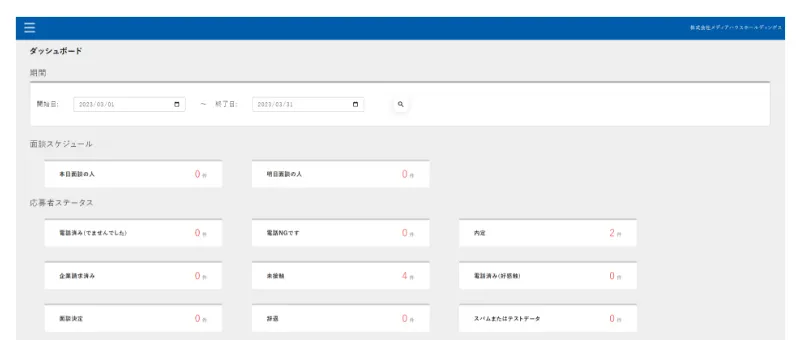Click the magnifying glass search icon
Screen dimensions: 801x360
coord(400,104)
